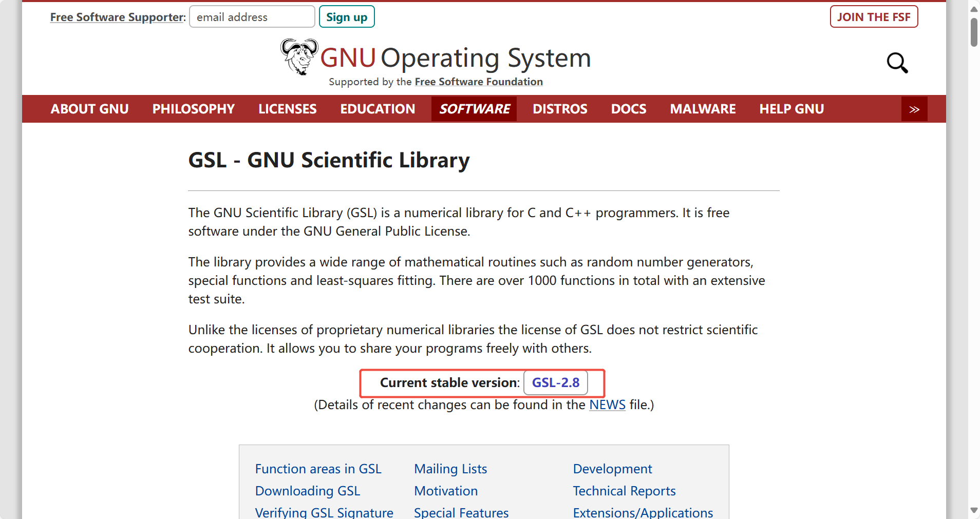Image resolution: width=980 pixels, height=519 pixels.
Task: Click the GSL-2.8 version link
Action: click(555, 382)
